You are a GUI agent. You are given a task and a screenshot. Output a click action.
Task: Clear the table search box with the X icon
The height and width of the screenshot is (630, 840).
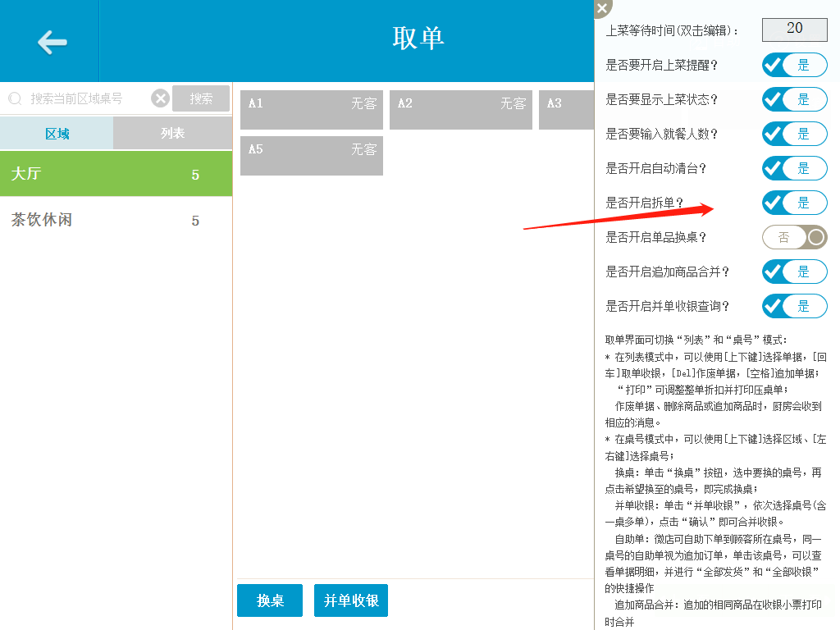coord(160,98)
